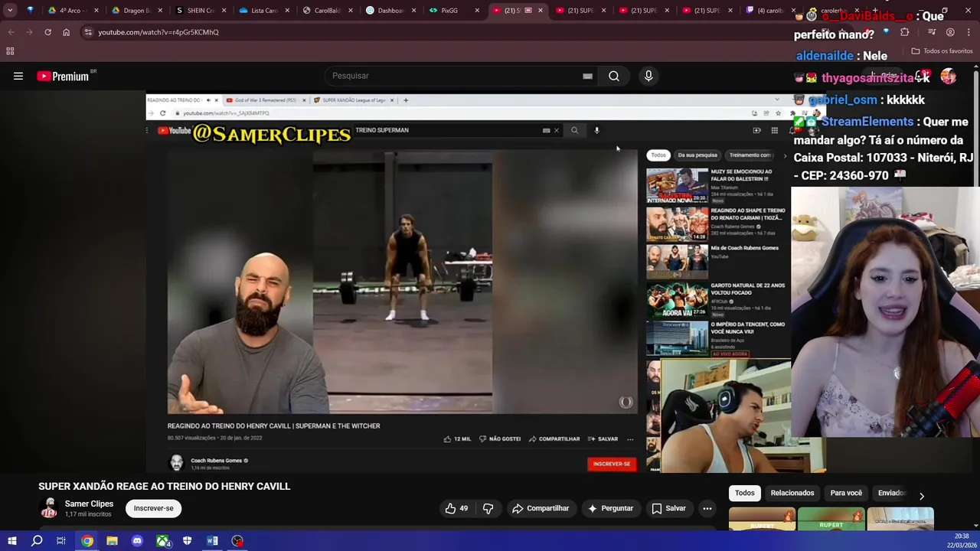Select the Enviados filter chip
Screen dimensions: 980x551
pyautogui.click(x=891, y=493)
